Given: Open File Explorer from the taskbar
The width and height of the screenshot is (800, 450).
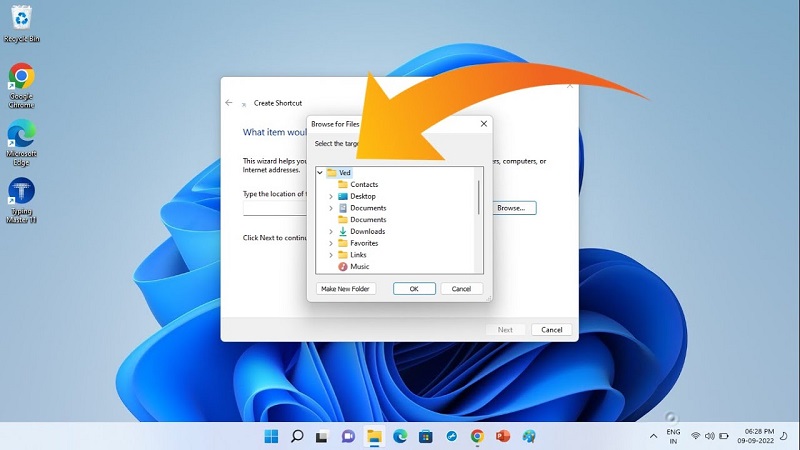Looking at the screenshot, I should (x=374, y=437).
